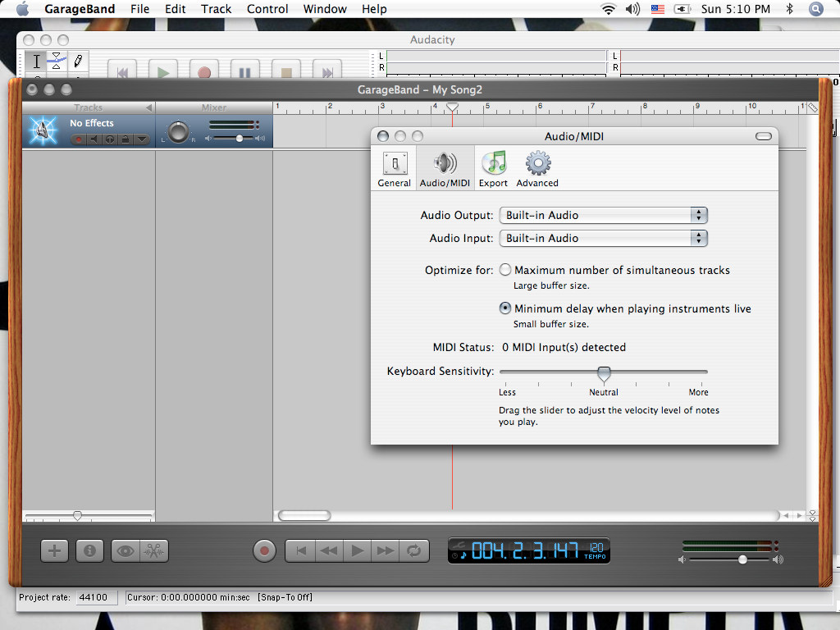Select the Selection tool in Audacity
The height and width of the screenshot is (630, 840).
(36, 61)
